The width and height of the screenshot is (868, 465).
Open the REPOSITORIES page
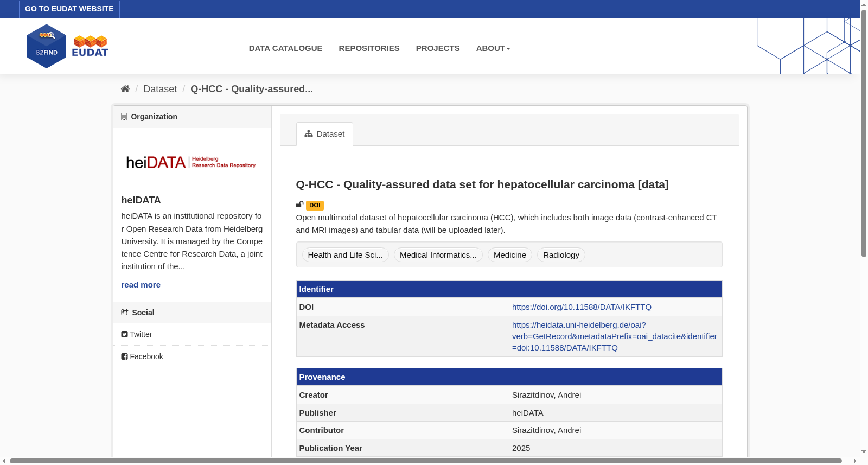click(x=369, y=48)
